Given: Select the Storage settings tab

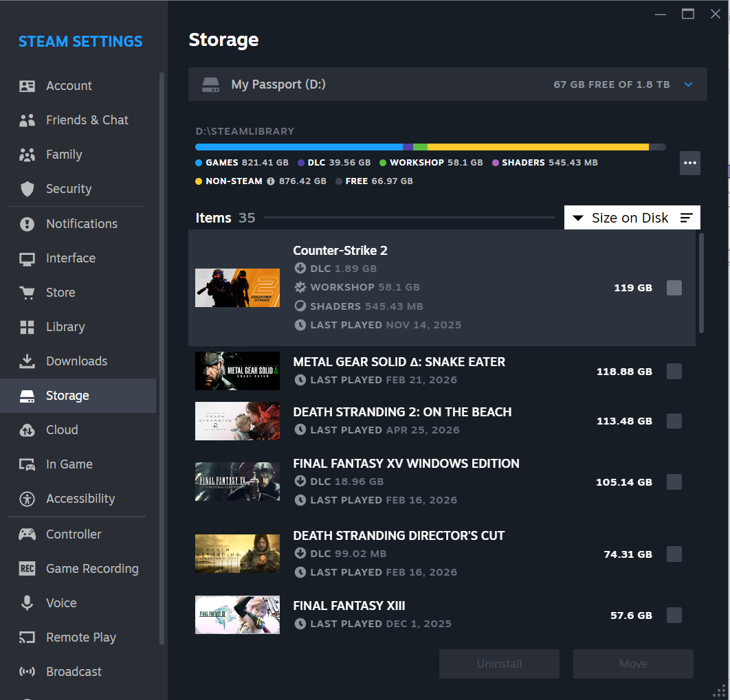Looking at the screenshot, I should (x=78, y=396).
